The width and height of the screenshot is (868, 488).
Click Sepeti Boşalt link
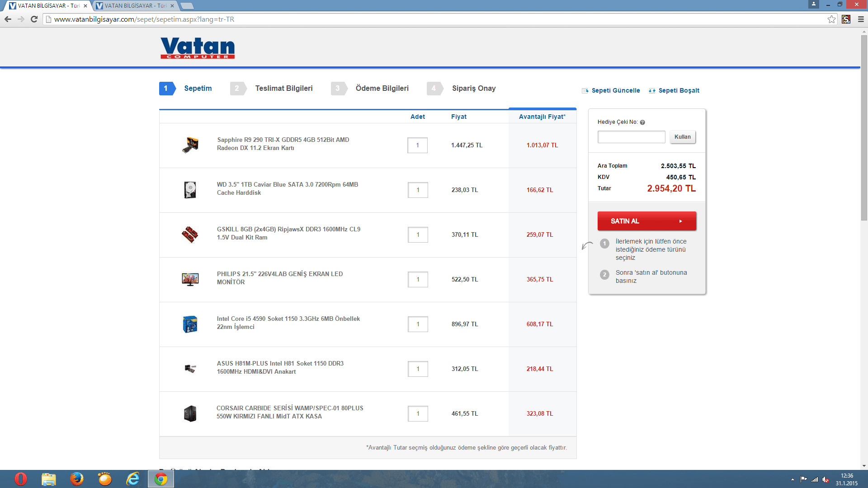point(679,91)
